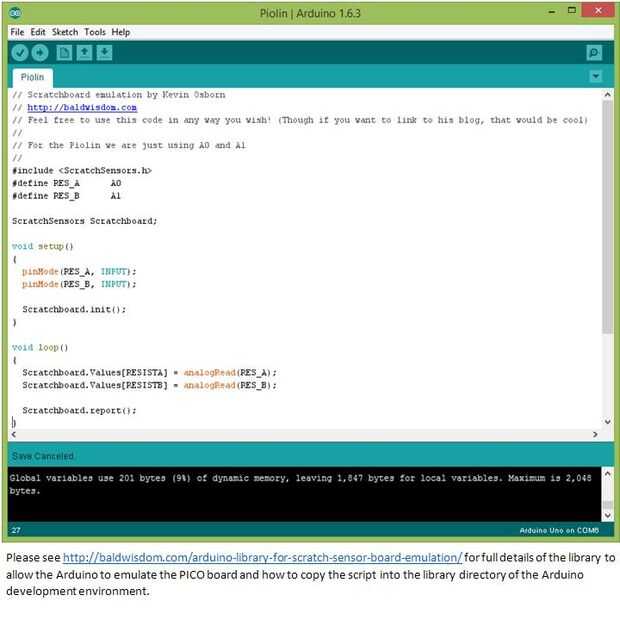Image resolution: width=620 pixels, height=620 pixels.
Task: Open the File menu
Action: coord(17,32)
